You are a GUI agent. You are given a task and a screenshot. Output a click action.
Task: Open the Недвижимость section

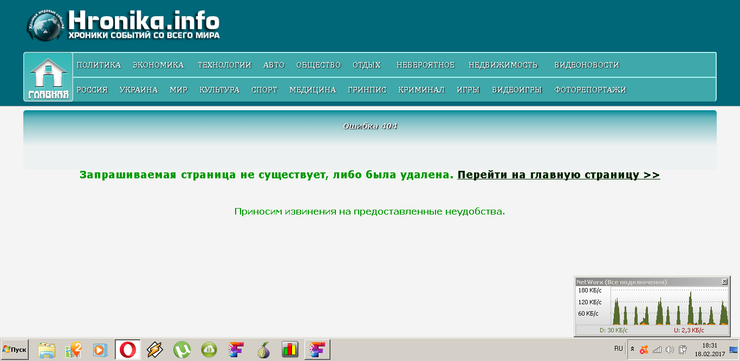[x=503, y=65]
